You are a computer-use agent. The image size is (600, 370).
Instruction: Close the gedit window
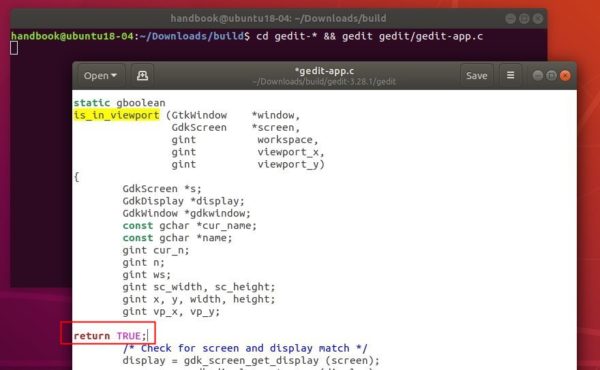[565, 75]
